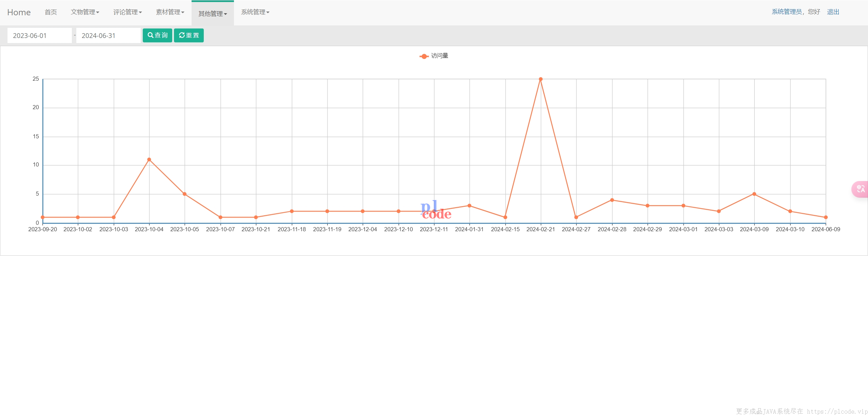Viewport: 868px width, 417px height.
Task: Click the data point at 2024-03-10
Action: (790, 211)
